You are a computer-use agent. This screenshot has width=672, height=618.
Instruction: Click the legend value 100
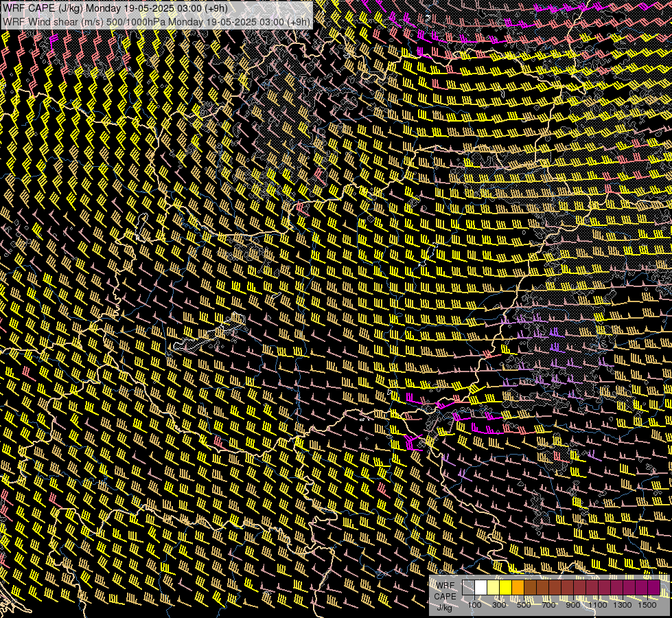(x=474, y=605)
